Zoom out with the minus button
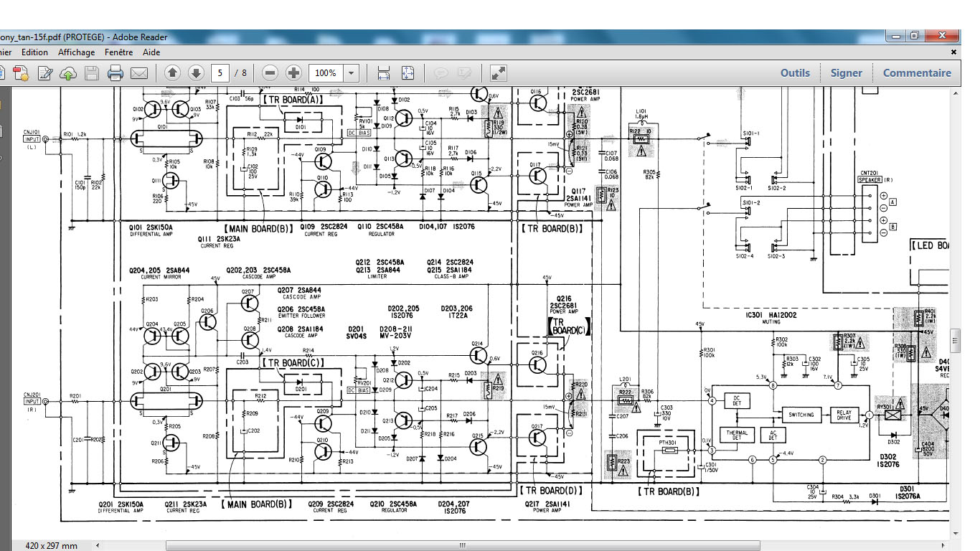The width and height of the screenshot is (980, 551). (270, 72)
